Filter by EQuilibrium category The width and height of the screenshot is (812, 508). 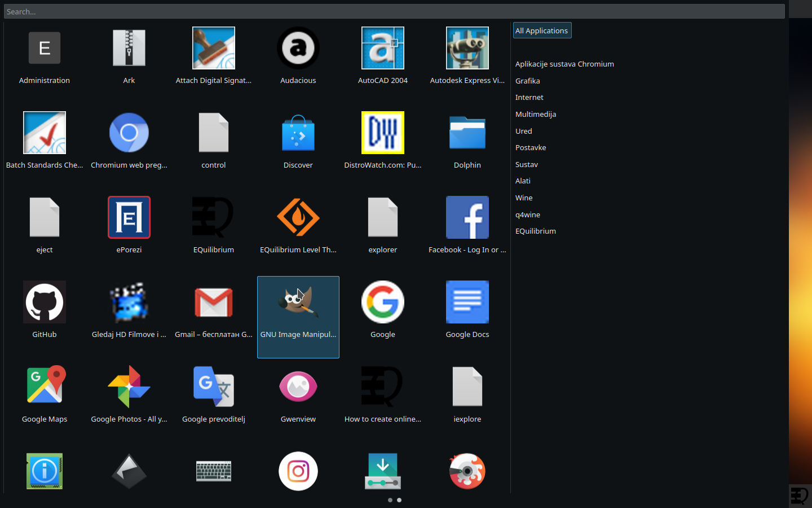(x=536, y=231)
